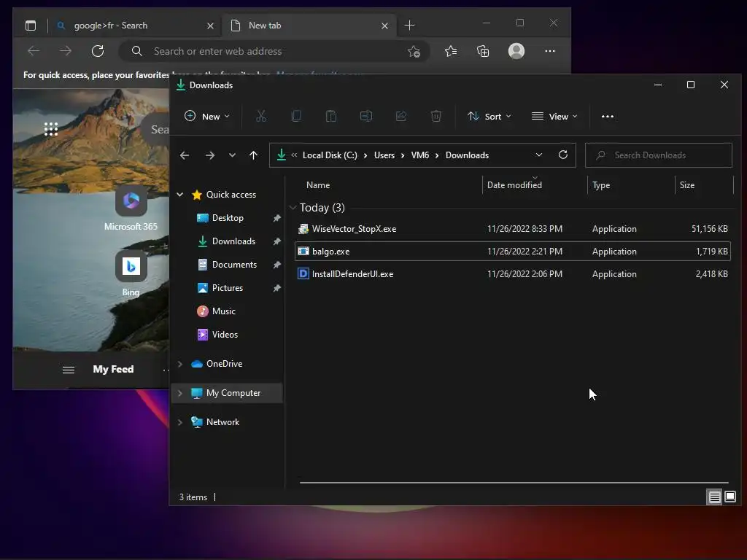The height and width of the screenshot is (560, 747).
Task: Open the Sort dropdown menu
Action: pyautogui.click(x=489, y=116)
